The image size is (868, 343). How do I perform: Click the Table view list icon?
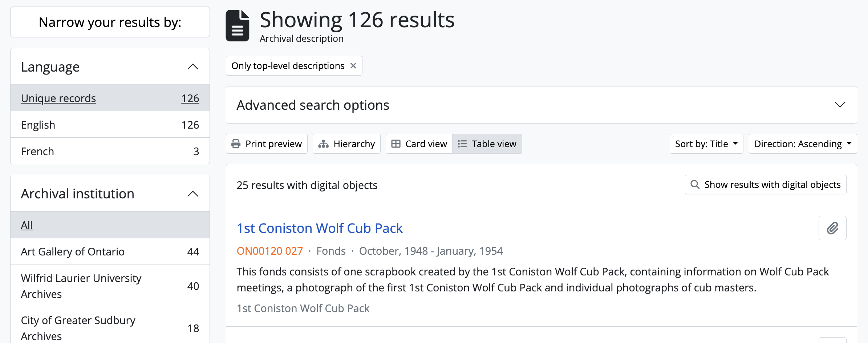[x=462, y=144]
